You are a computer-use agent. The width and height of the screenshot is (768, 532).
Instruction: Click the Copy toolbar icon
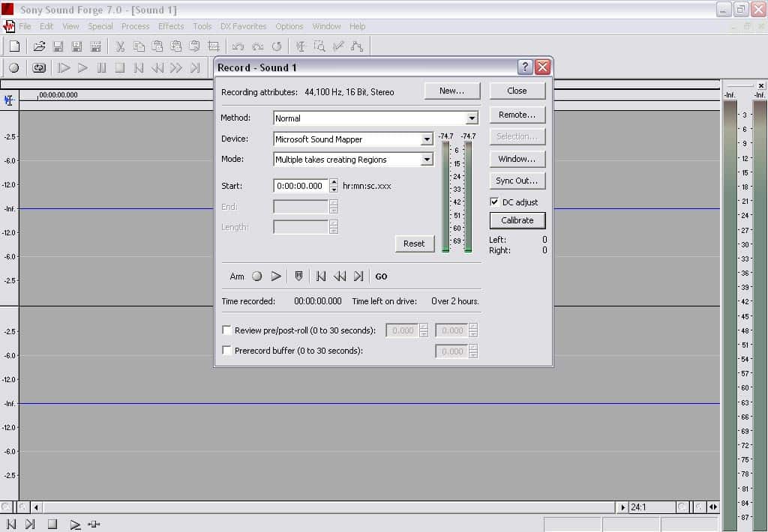pyautogui.click(x=139, y=46)
